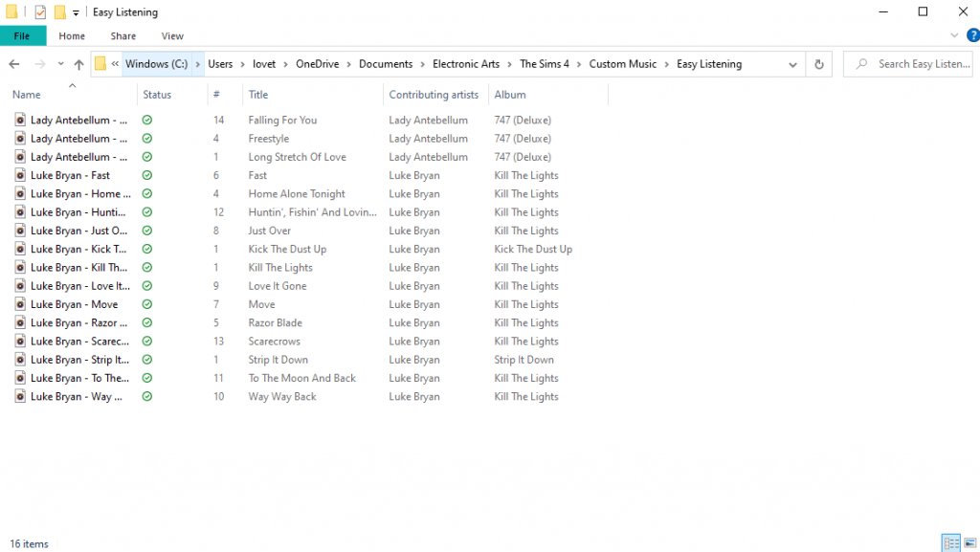980x552 pixels.
Task: Navigate to OneDrive breadcrumb
Action: (x=318, y=64)
